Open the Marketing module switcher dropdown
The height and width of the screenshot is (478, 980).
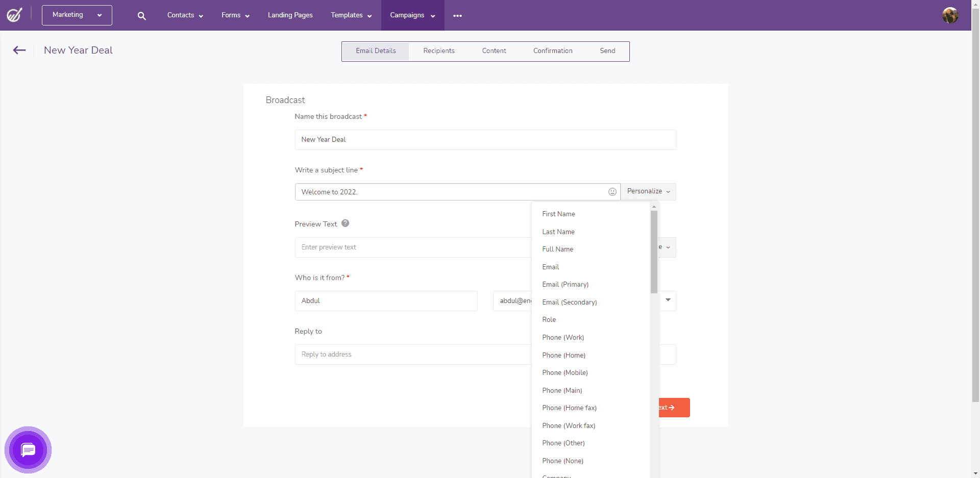pyautogui.click(x=77, y=15)
